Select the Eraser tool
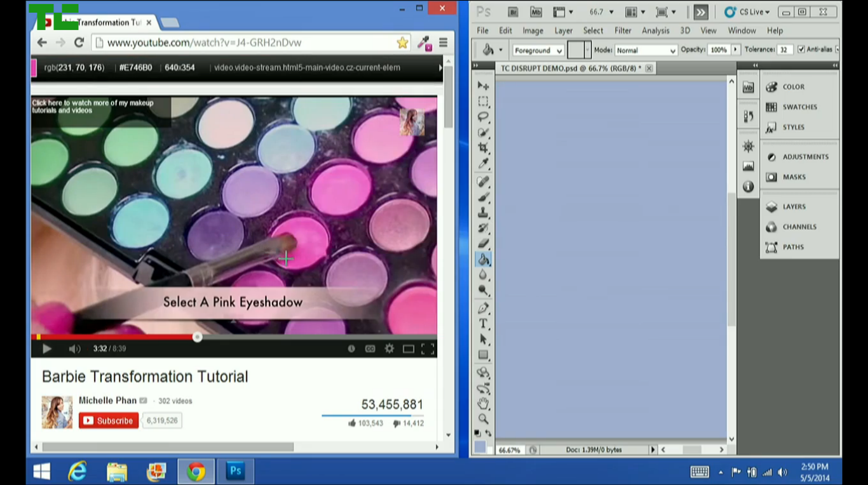This screenshot has height=485, width=868. (x=484, y=244)
